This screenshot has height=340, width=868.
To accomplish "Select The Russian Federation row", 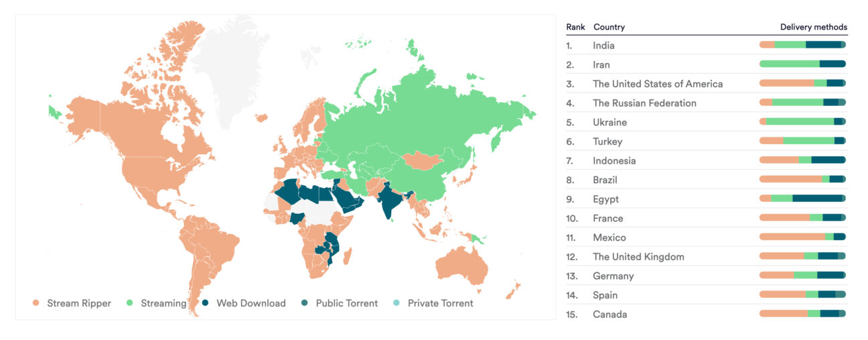I will click(x=644, y=103).
